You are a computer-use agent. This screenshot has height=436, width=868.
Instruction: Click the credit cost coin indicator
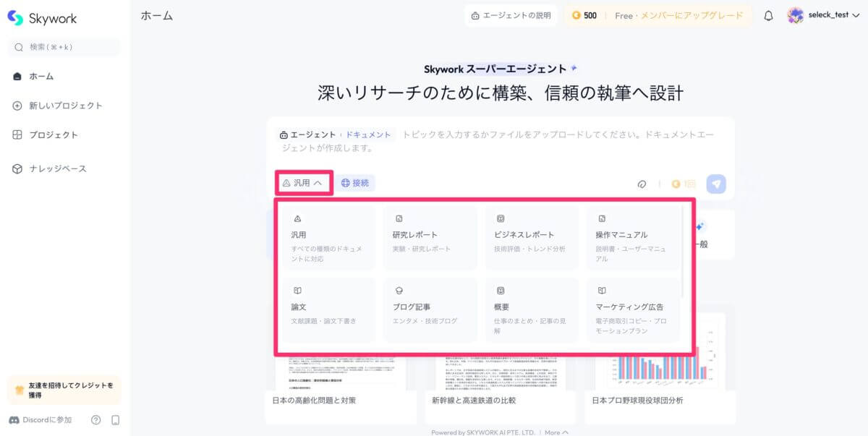click(683, 184)
